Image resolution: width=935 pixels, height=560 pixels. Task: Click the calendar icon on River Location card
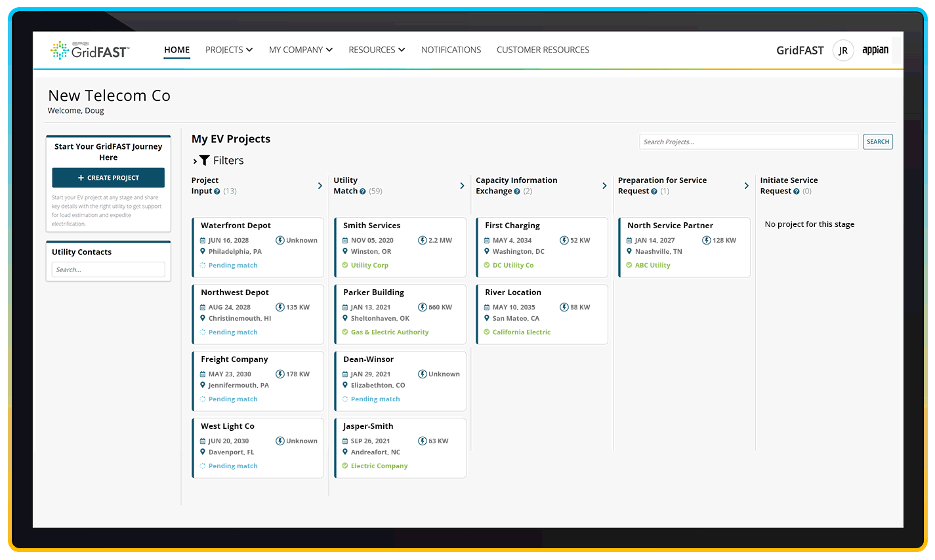pos(487,308)
